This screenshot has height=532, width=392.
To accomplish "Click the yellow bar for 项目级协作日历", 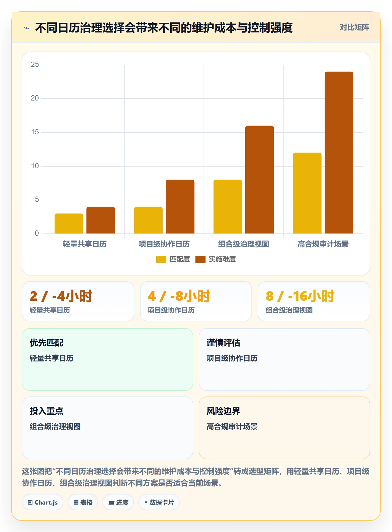I will (148, 220).
